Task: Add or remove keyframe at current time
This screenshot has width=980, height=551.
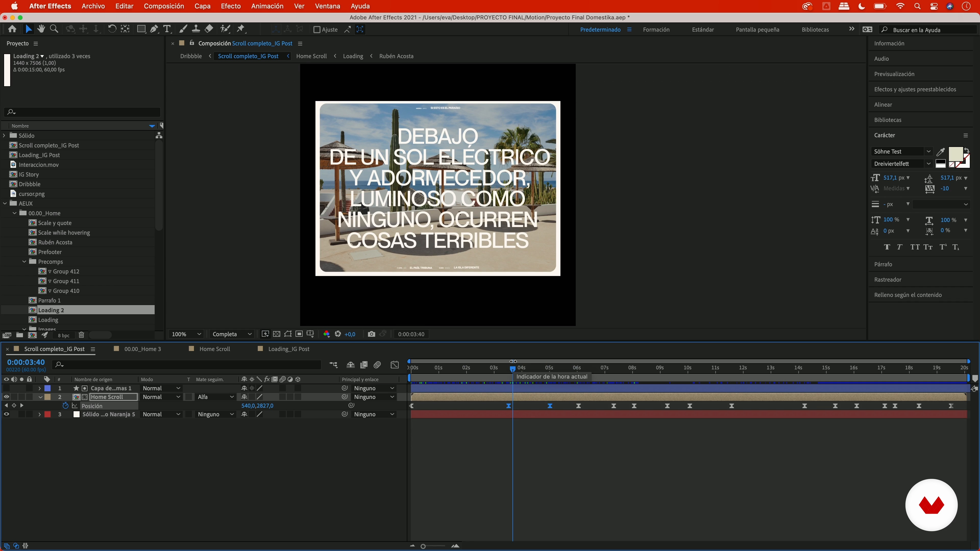Action: coord(14,405)
